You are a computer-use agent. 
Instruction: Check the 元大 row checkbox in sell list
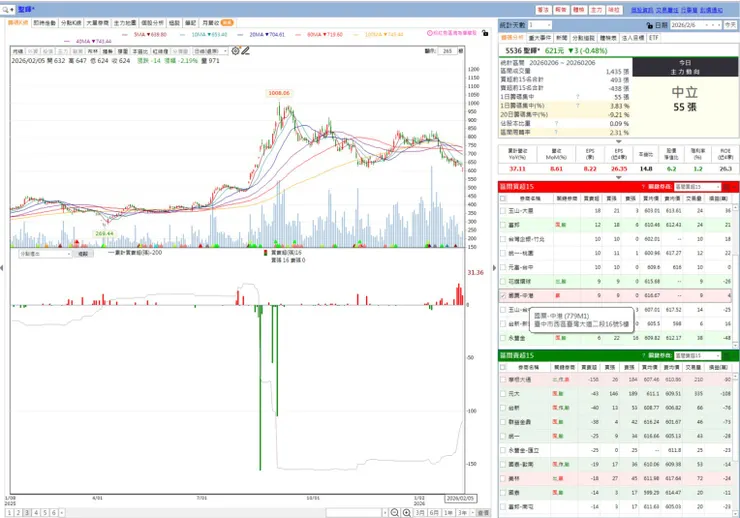point(503,393)
